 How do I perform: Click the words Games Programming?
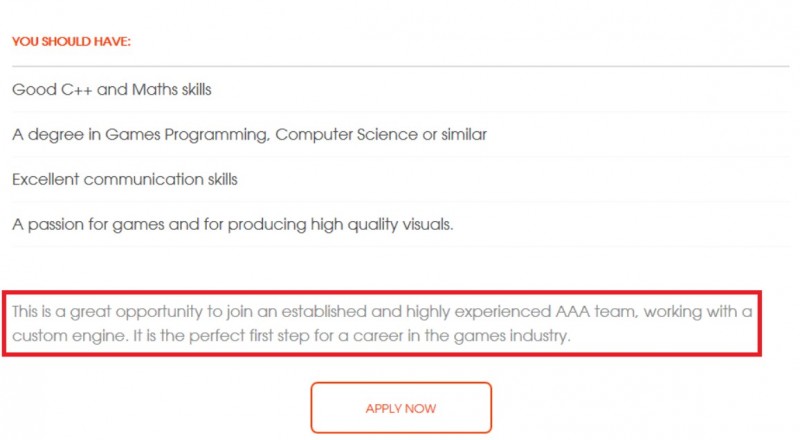187,134
